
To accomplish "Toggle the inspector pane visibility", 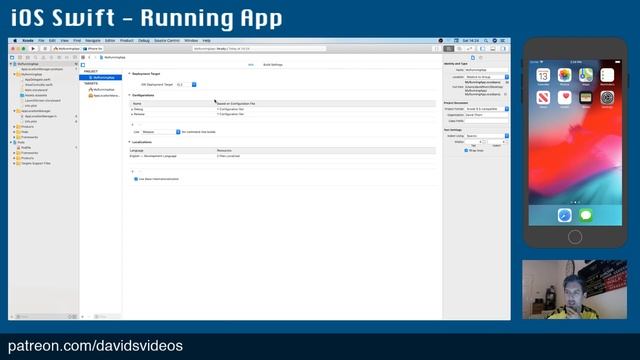I will click(503, 49).
